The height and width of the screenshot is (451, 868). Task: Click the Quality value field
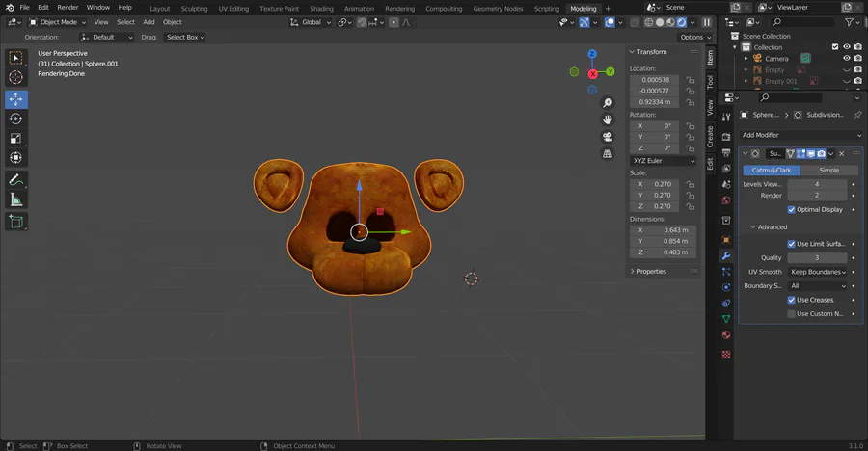[817, 258]
